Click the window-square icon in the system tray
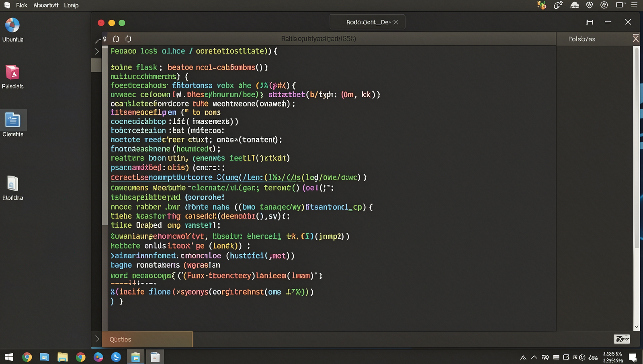Viewport: 643px width, 364px height. [566, 357]
